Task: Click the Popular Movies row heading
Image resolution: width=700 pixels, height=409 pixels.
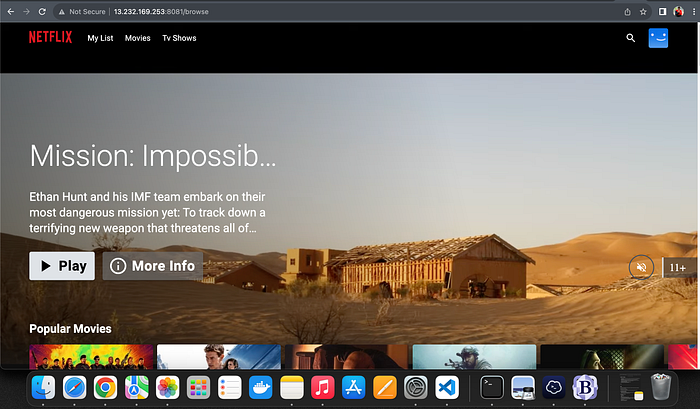Action: tap(70, 329)
